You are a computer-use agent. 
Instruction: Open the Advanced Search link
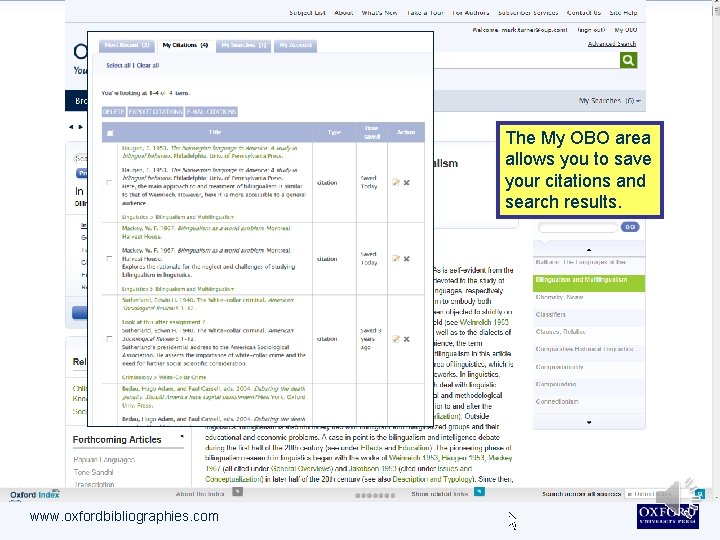pyautogui.click(x=612, y=44)
